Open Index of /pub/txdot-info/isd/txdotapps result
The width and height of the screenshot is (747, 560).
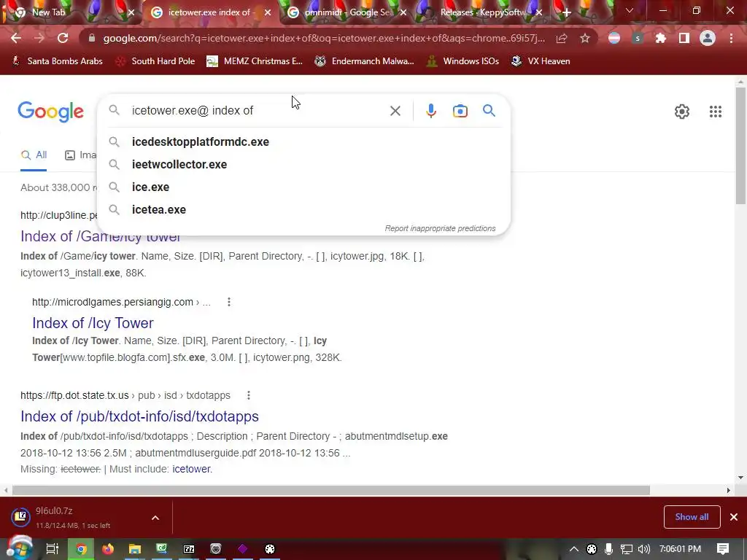click(x=139, y=416)
